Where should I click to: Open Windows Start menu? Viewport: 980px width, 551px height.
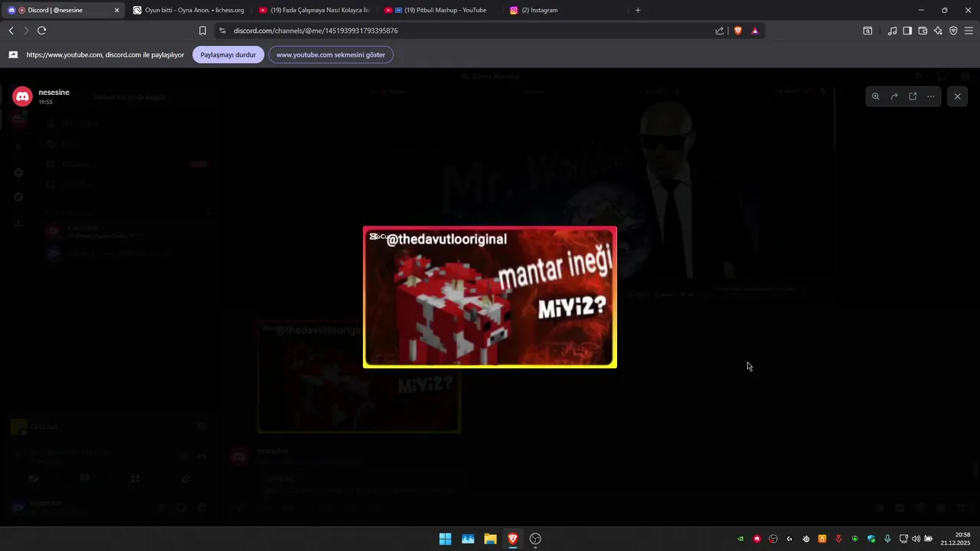445,539
